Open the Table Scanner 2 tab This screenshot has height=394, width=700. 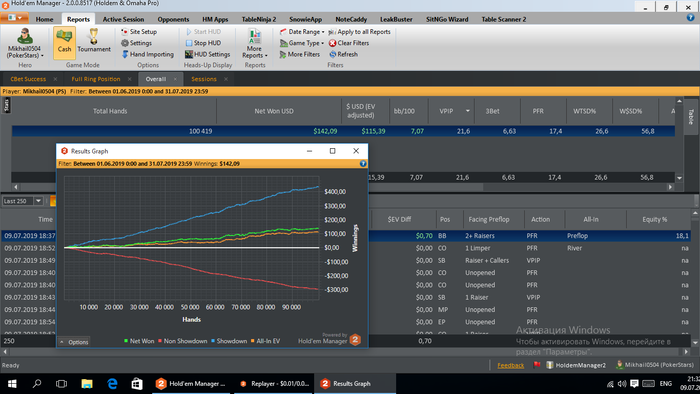[504, 19]
